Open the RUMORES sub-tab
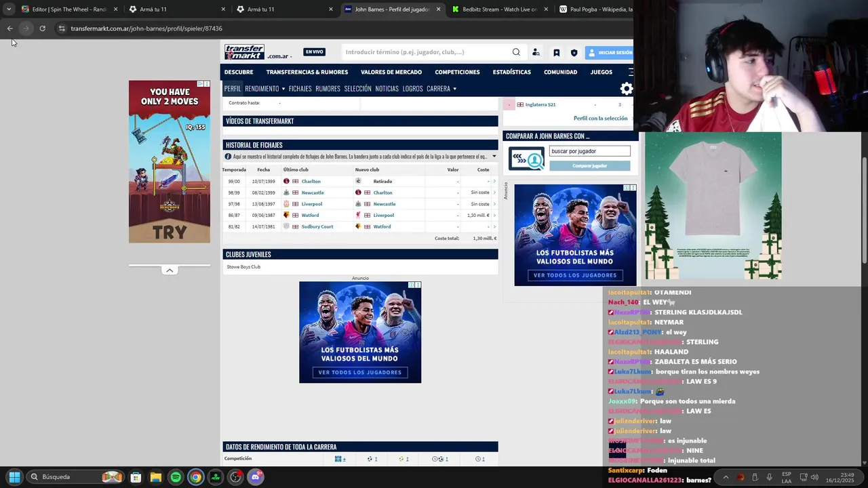The image size is (868, 488). pyautogui.click(x=328, y=89)
